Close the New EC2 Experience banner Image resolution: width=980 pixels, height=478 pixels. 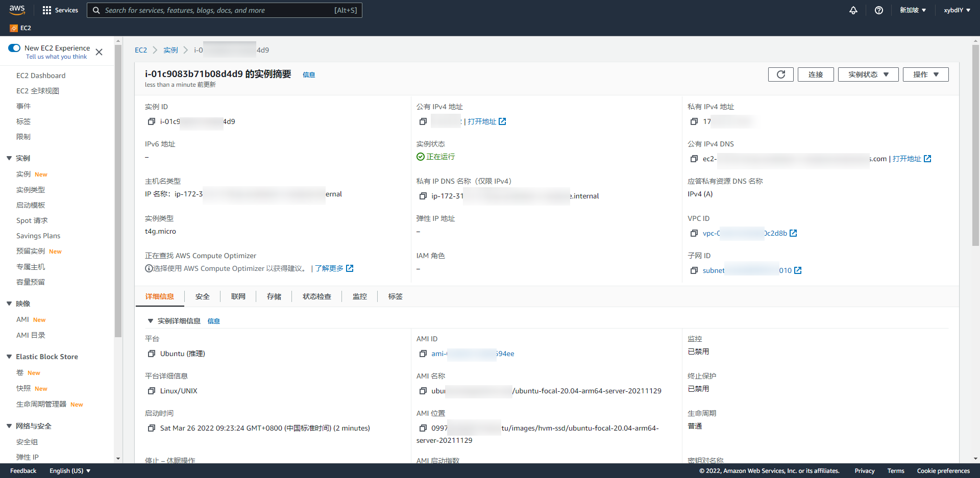[99, 52]
